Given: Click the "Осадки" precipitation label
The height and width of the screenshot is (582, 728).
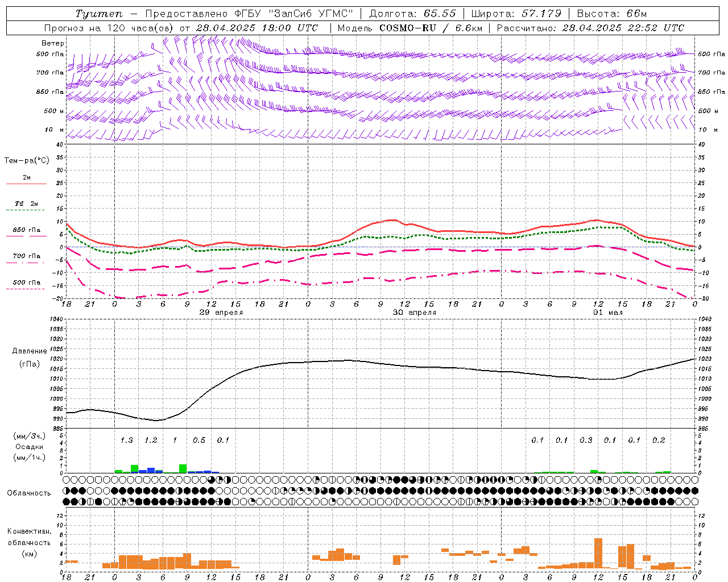Looking at the screenshot, I should (29, 447).
